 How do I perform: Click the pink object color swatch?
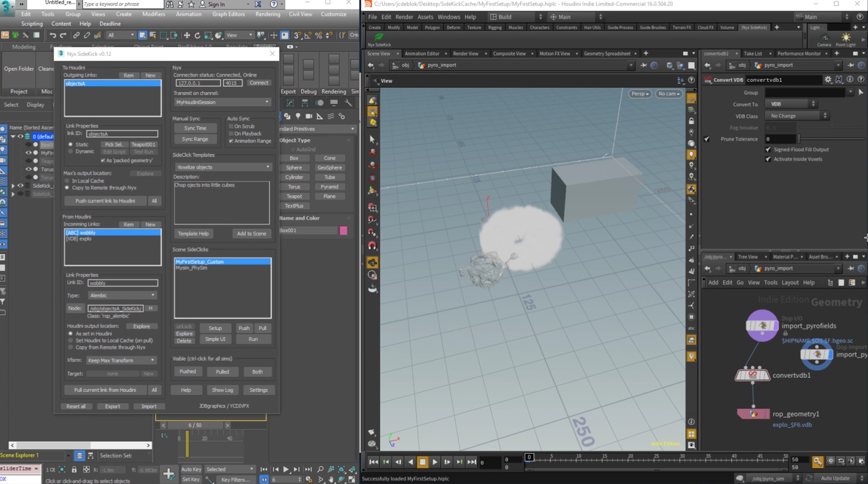[343, 231]
